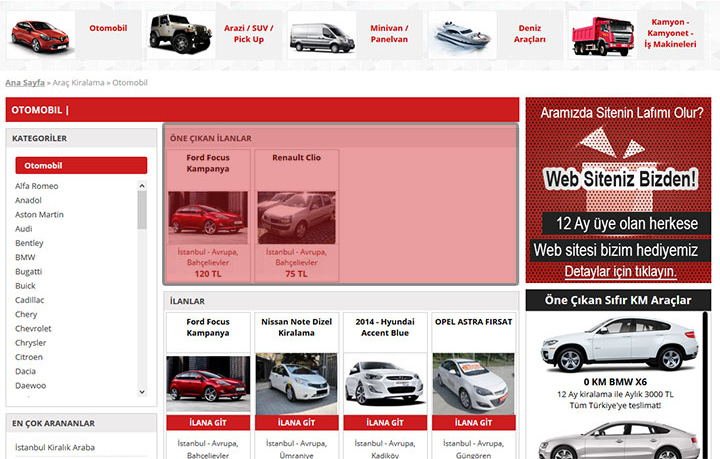Click the red dump truck category image
Screen dimensions: 720x459
[x=603, y=36]
